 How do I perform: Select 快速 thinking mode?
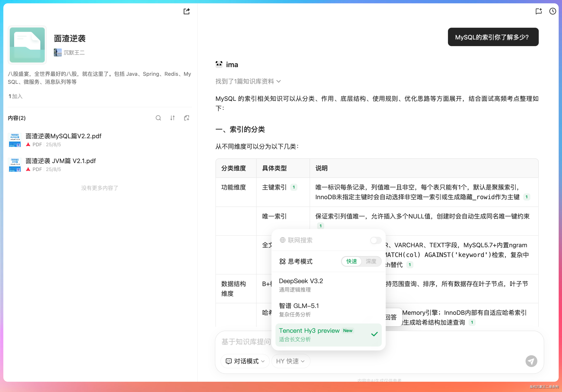pos(352,261)
